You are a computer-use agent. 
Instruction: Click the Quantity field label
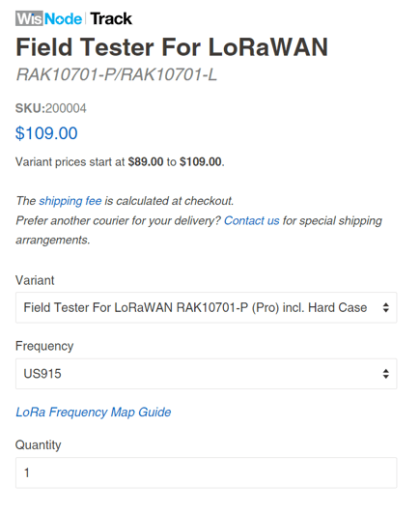point(39,445)
